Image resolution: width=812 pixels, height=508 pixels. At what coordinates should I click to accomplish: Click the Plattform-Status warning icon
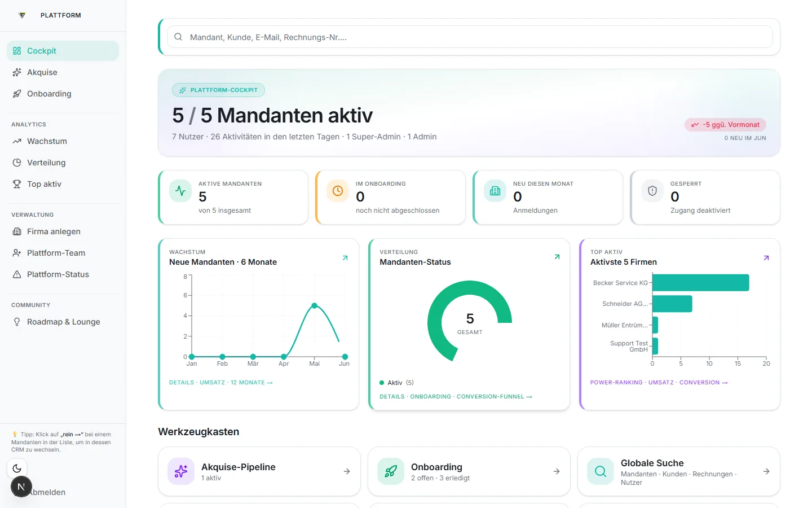click(x=17, y=274)
